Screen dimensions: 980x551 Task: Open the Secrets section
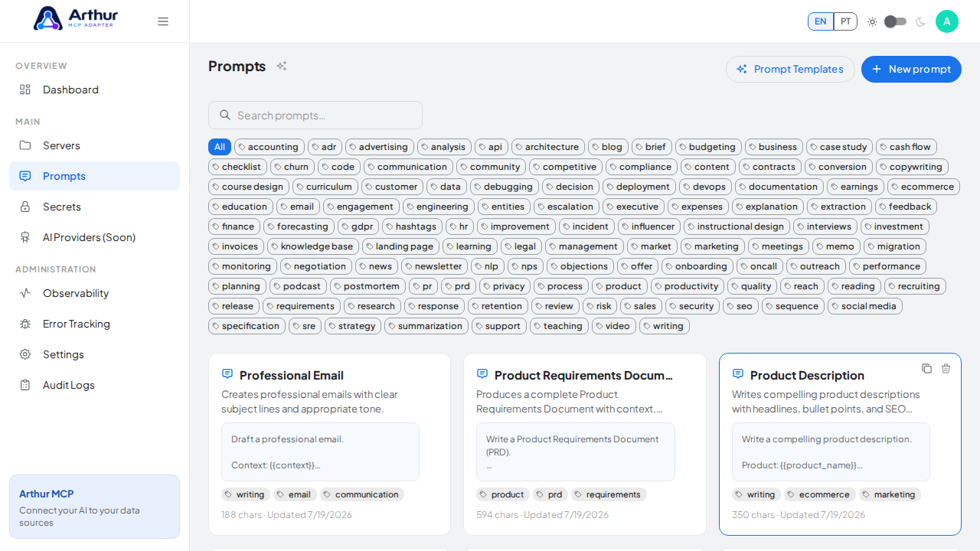(95, 207)
